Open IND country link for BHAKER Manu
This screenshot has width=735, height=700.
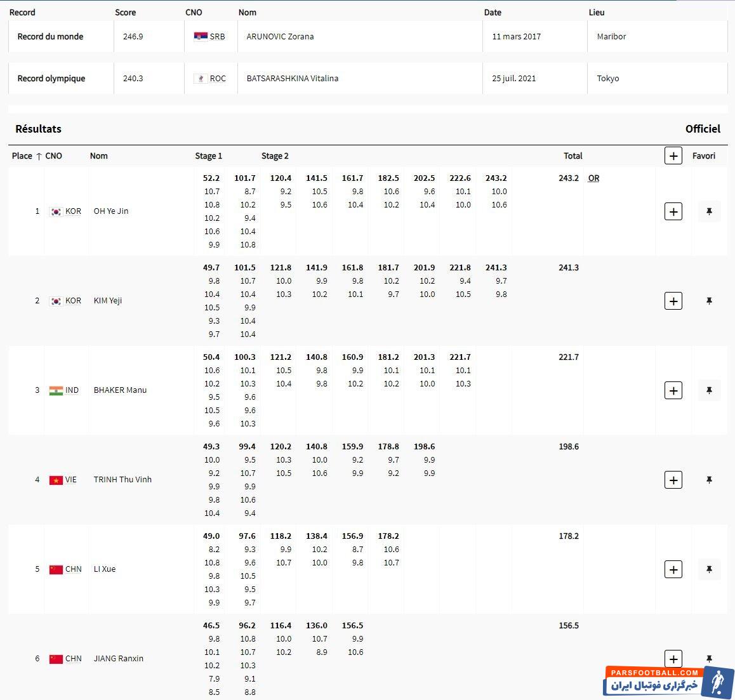tap(72, 390)
